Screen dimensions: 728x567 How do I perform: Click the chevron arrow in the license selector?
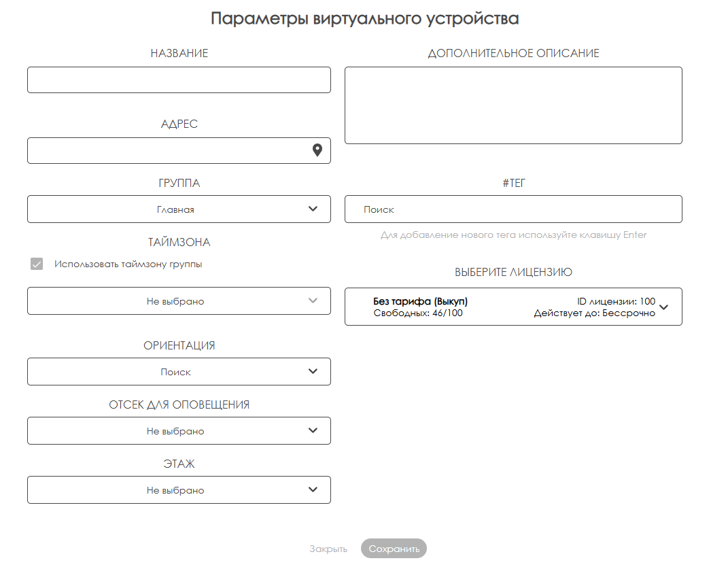coord(664,307)
